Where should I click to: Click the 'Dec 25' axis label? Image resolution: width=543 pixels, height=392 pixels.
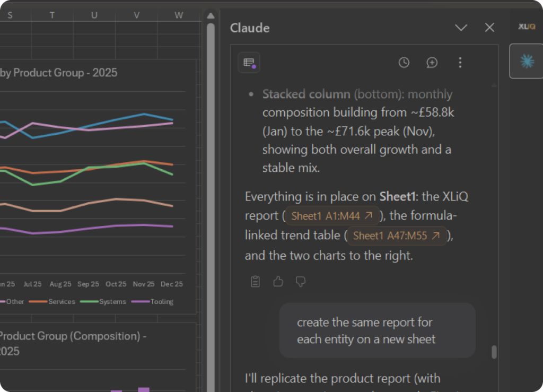(x=172, y=284)
